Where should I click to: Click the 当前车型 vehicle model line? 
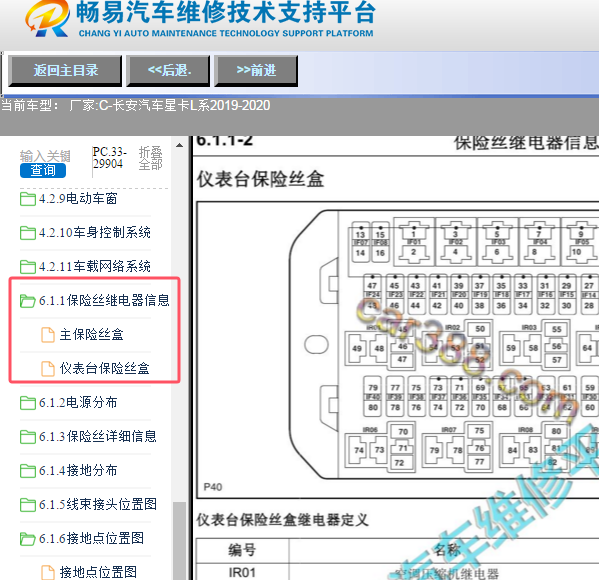point(136,105)
